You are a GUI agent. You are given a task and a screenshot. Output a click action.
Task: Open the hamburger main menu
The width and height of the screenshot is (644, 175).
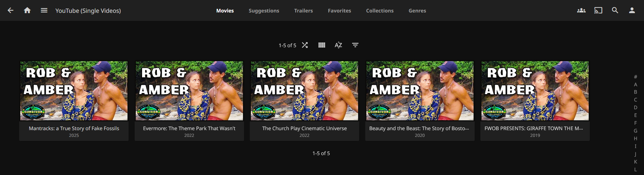(x=44, y=10)
